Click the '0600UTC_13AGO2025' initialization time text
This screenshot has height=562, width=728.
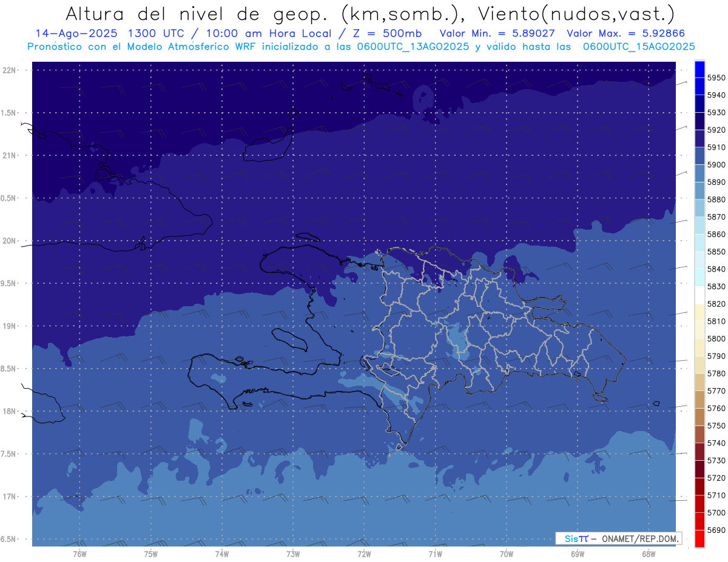coord(413,47)
